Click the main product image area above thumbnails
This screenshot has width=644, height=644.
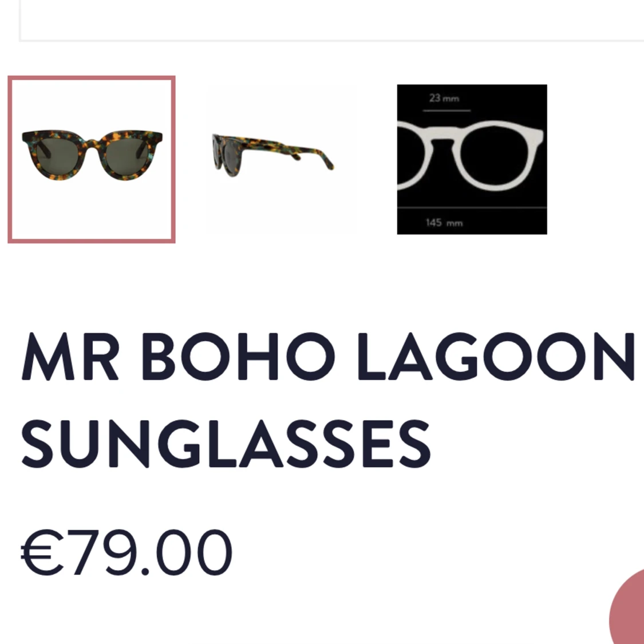[332, 21]
